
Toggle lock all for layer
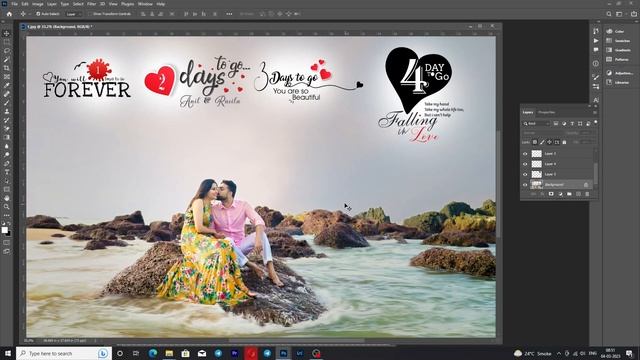click(564, 142)
